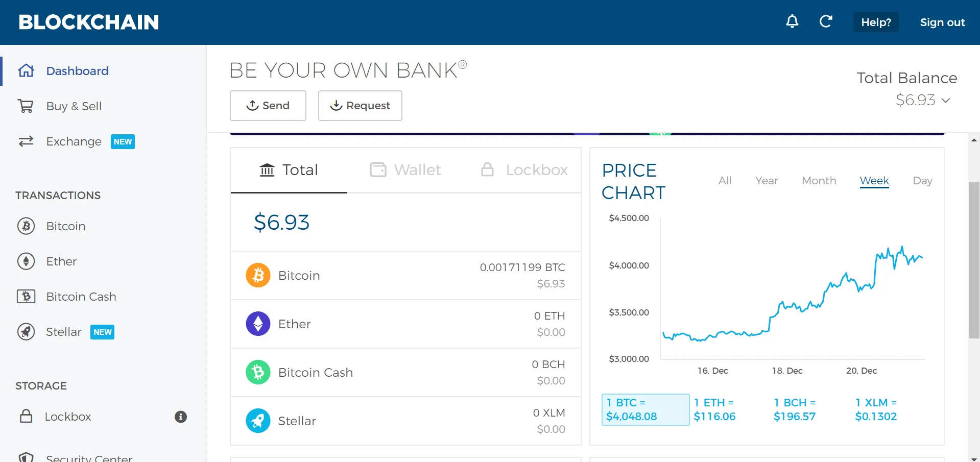Click the orange Bitcoin coin icon
Image resolution: width=980 pixels, height=462 pixels.
point(258,276)
